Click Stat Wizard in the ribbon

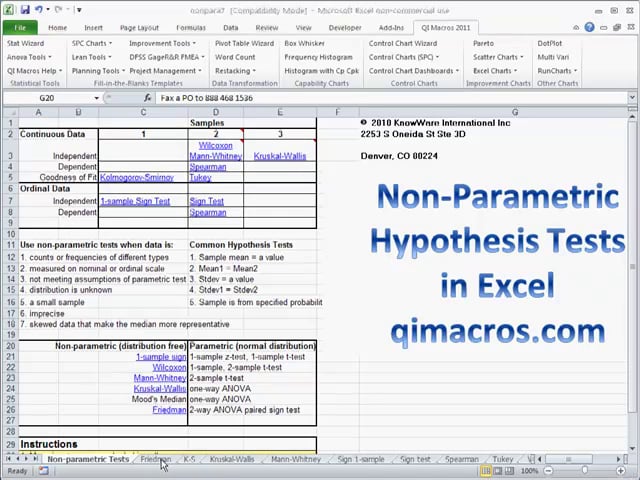click(25, 43)
